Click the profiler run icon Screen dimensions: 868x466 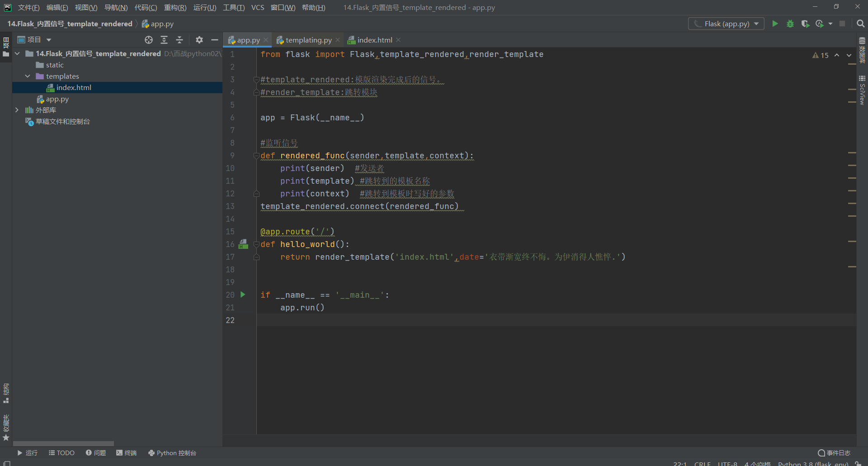tap(820, 24)
